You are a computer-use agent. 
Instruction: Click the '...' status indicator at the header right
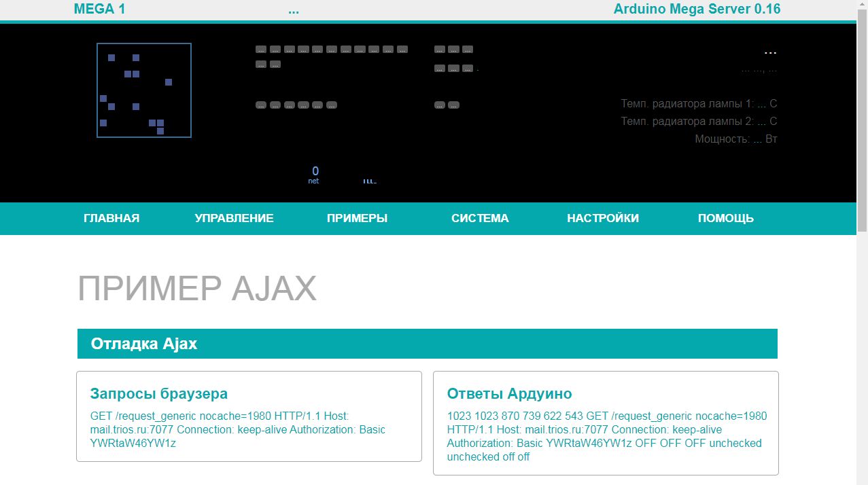[770, 52]
